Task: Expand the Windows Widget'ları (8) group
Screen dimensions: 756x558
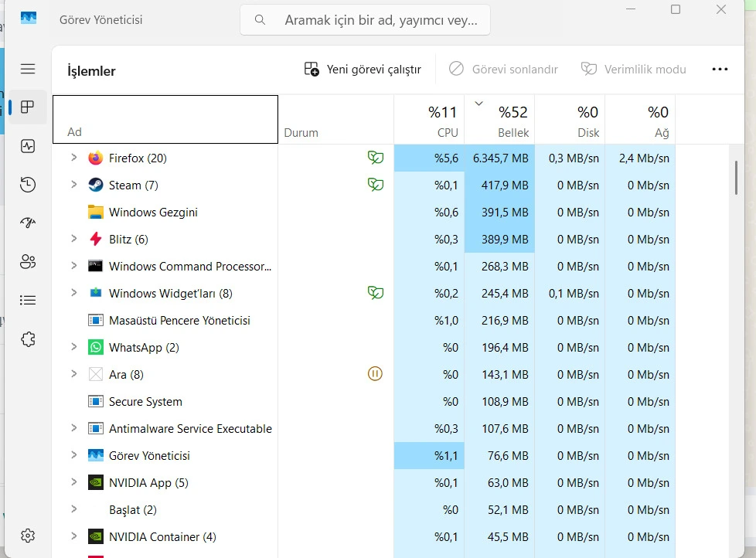Action: [73, 292]
